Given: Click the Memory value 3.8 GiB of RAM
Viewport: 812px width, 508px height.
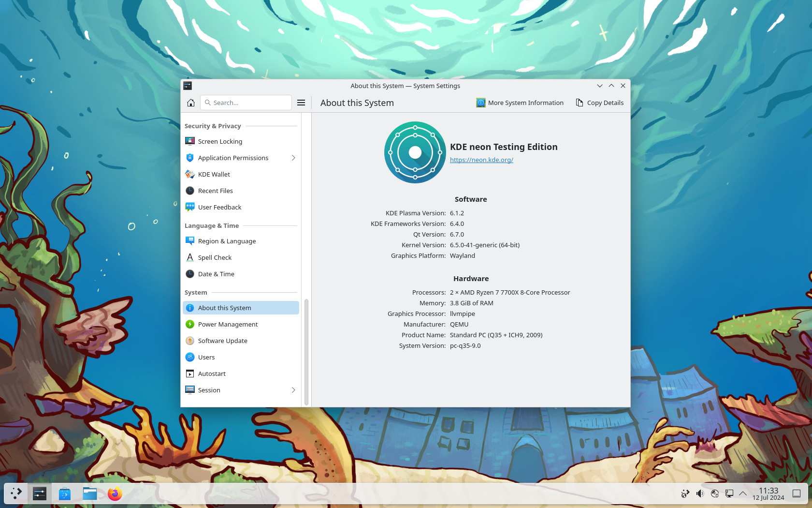Looking at the screenshot, I should pyautogui.click(x=472, y=303).
